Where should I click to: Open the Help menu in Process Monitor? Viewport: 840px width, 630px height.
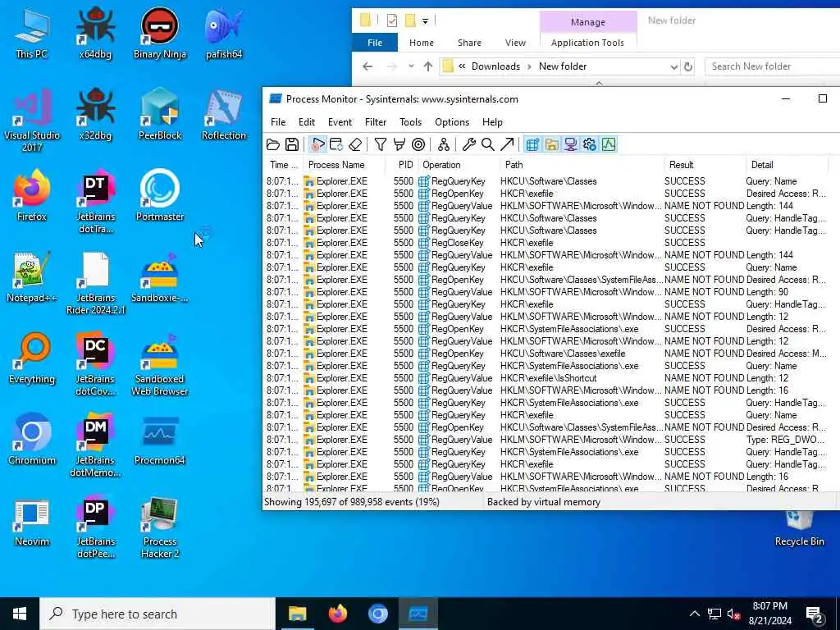coord(492,122)
